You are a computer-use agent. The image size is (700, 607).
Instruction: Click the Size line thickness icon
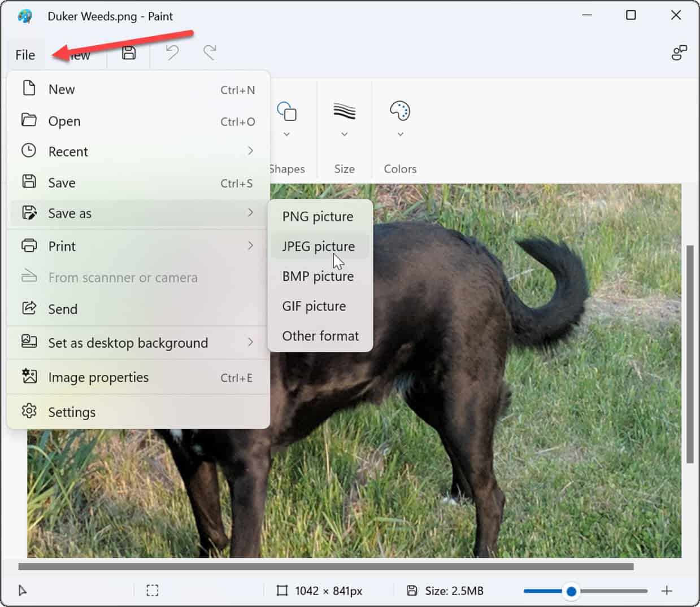pos(344,111)
